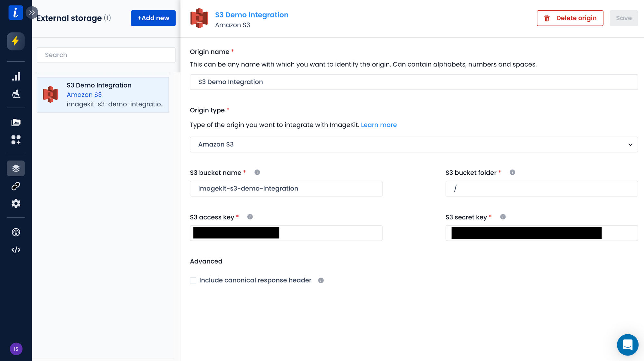Click the External storage heading
Screen dimensions: 644x361
69,18
